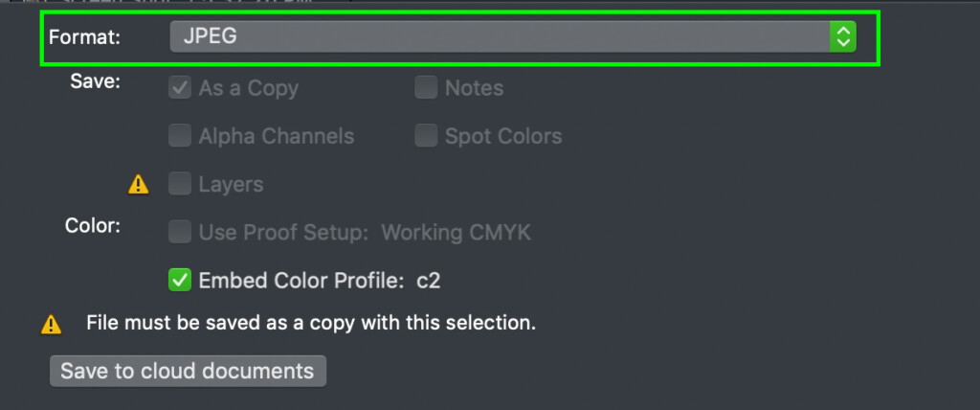Tick the Spot Colors checkbox
The width and height of the screenshot is (980, 410).
(x=426, y=136)
